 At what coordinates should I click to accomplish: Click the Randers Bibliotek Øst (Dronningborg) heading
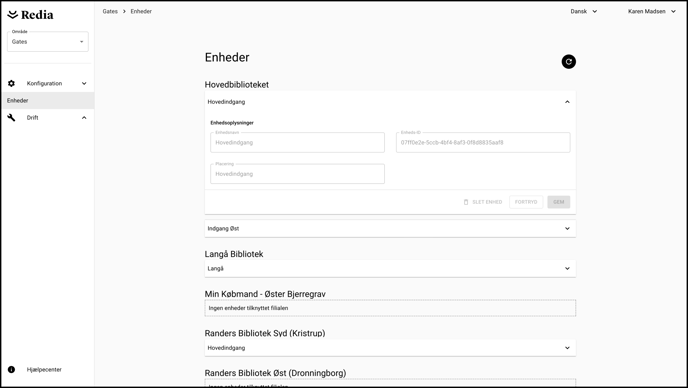275,373
